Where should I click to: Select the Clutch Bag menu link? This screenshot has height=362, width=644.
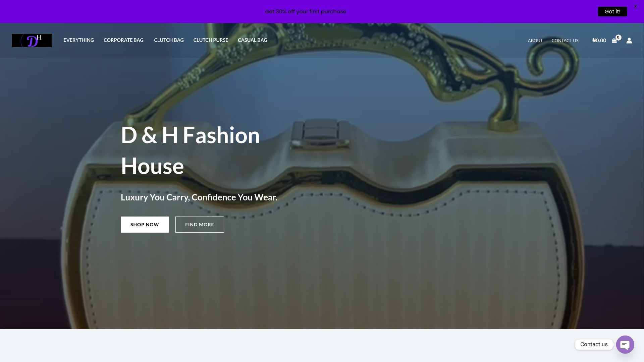click(x=169, y=40)
